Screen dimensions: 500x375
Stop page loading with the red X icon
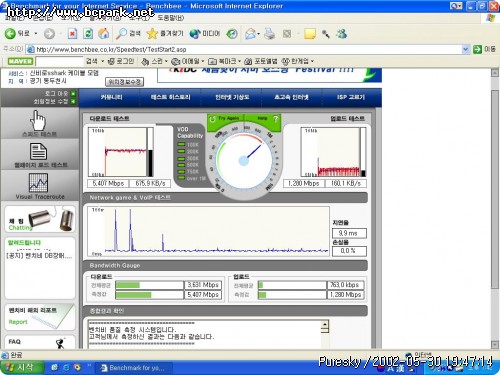(x=72, y=34)
